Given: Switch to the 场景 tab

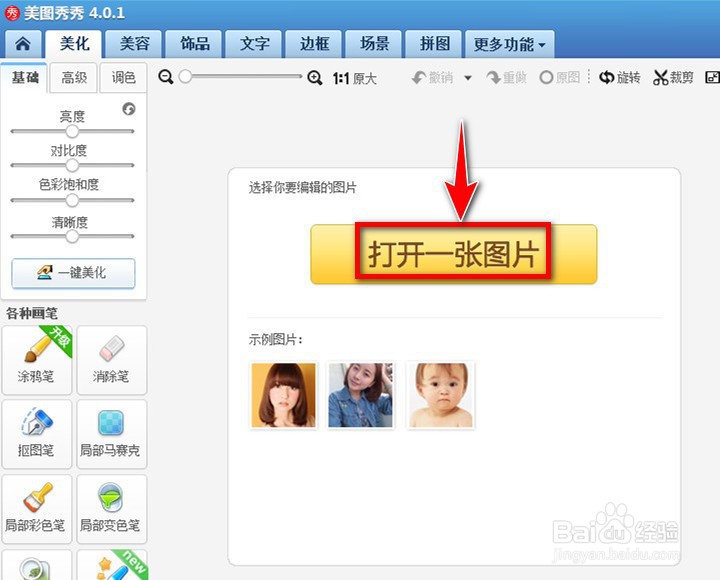Looking at the screenshot, I should pyautogui.click(x=374, y=44).
